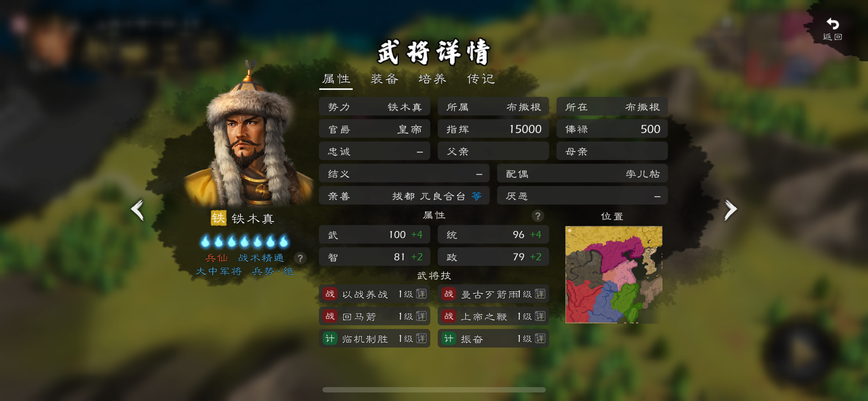Expand the 亲善 list via 等
Image resolution: width=868 pixels, height=401 pixels.
pyautogui.click(x=476, y=196)
